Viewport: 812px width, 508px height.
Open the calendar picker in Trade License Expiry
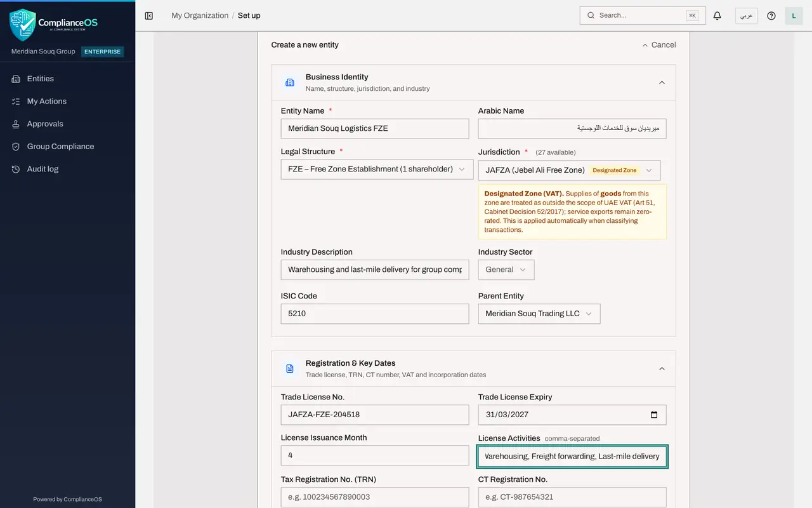click(x=654, y=415)
